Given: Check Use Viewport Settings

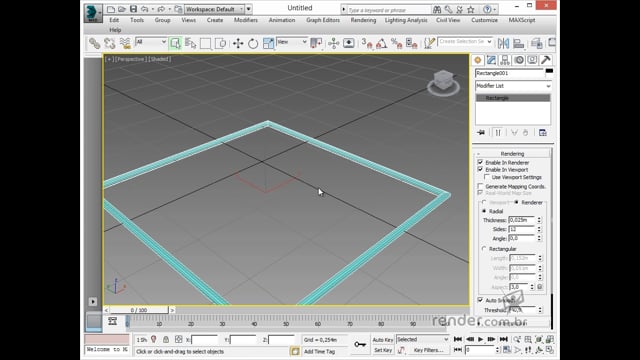Looking at the screenshot, I should (x=487, y=177).
